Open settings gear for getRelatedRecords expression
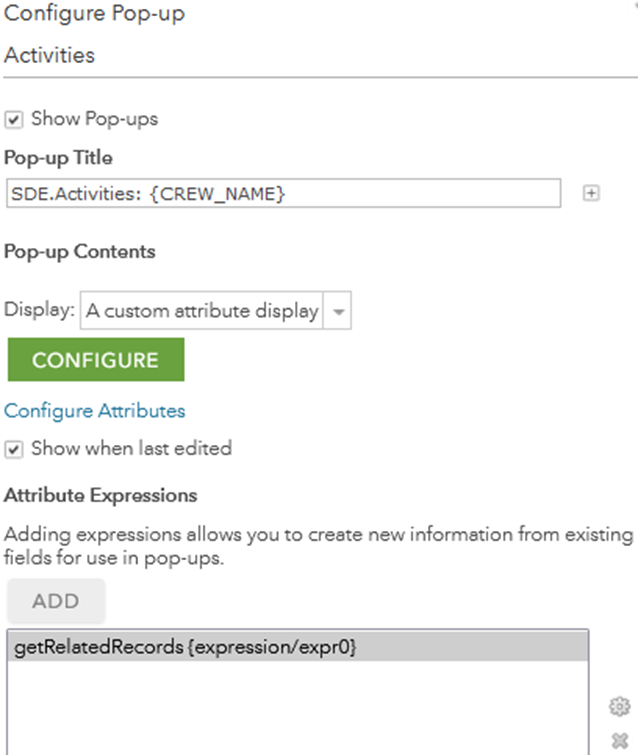 click(x=619, y=706)
